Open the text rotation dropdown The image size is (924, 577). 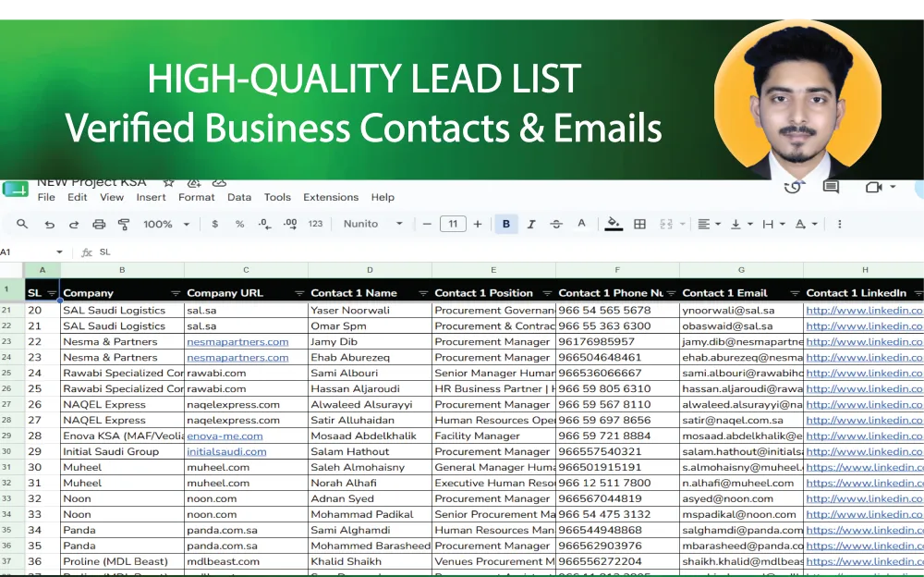pos(806,224)
